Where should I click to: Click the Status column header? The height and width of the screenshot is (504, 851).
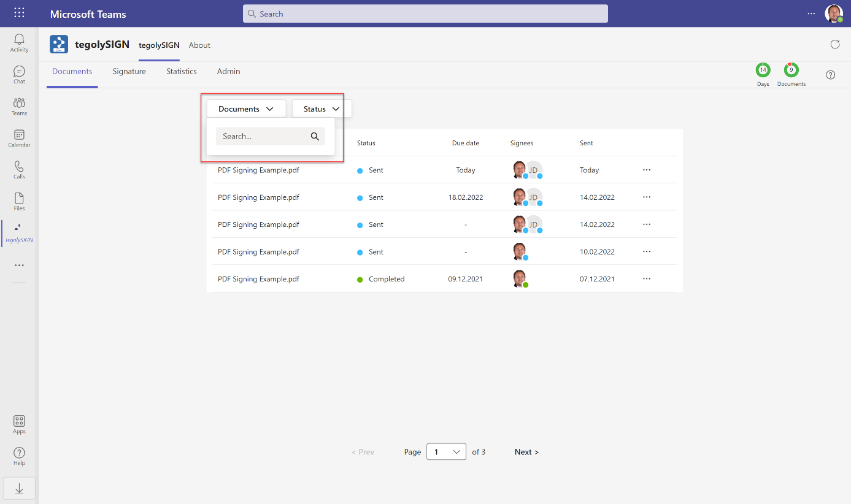tap(366, 143)
